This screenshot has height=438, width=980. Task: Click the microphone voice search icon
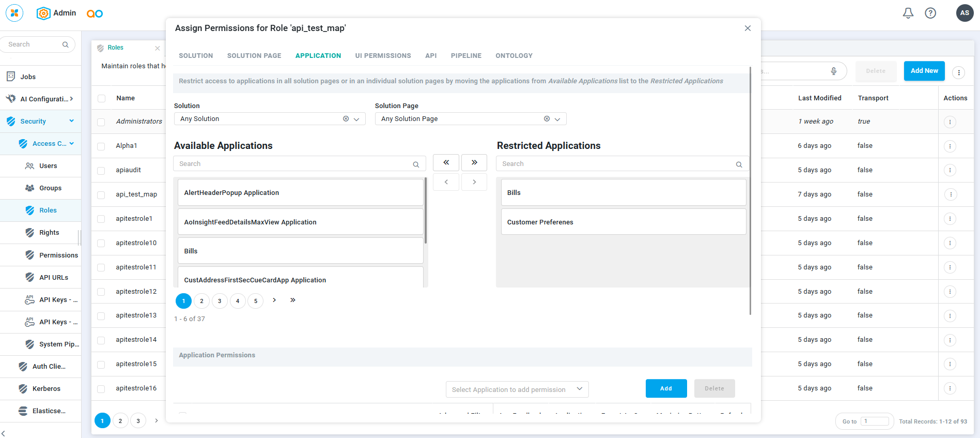click(833, 71)
